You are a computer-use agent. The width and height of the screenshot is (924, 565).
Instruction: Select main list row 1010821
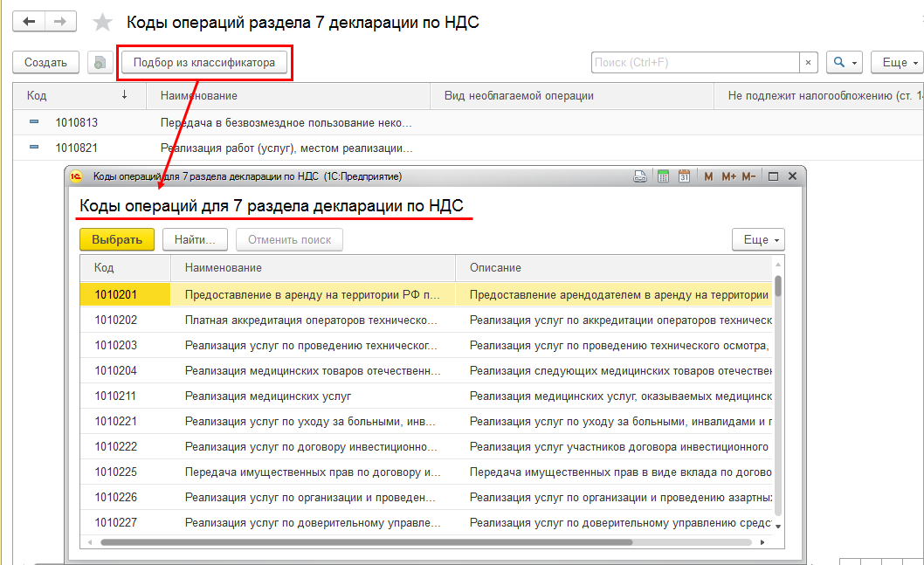pyautogui.click(x=468, y=148)
